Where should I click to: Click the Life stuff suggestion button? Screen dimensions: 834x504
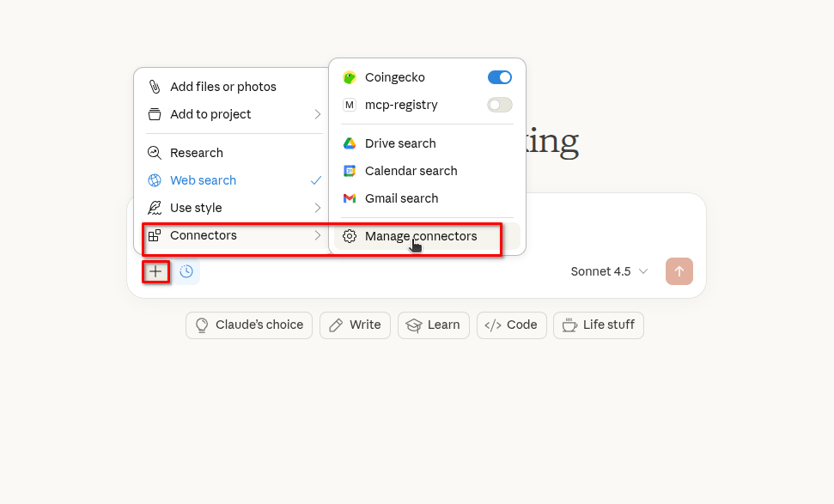pos(599,325)
